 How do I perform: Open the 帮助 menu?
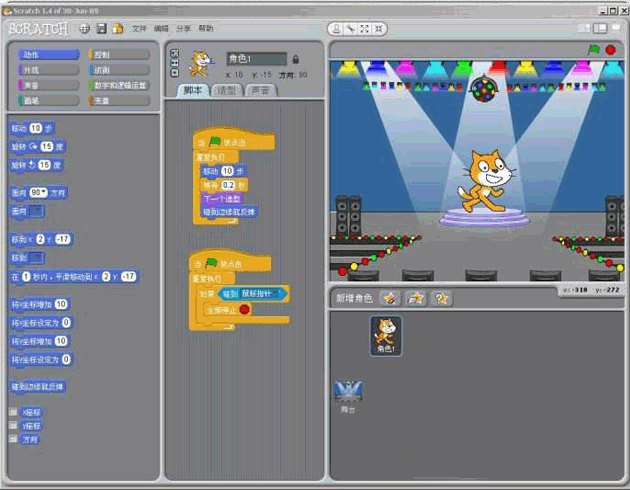(x=205, y=29)
